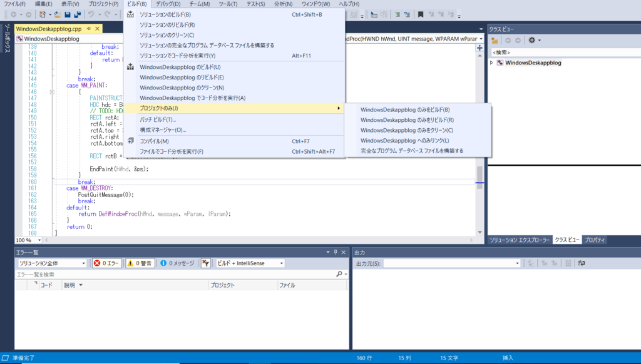The height and width of the screenshot is (364, 641).
Task: Click the Navigate Forward toolbar icon
Action: pyautogui.click(x=29, y=14)
